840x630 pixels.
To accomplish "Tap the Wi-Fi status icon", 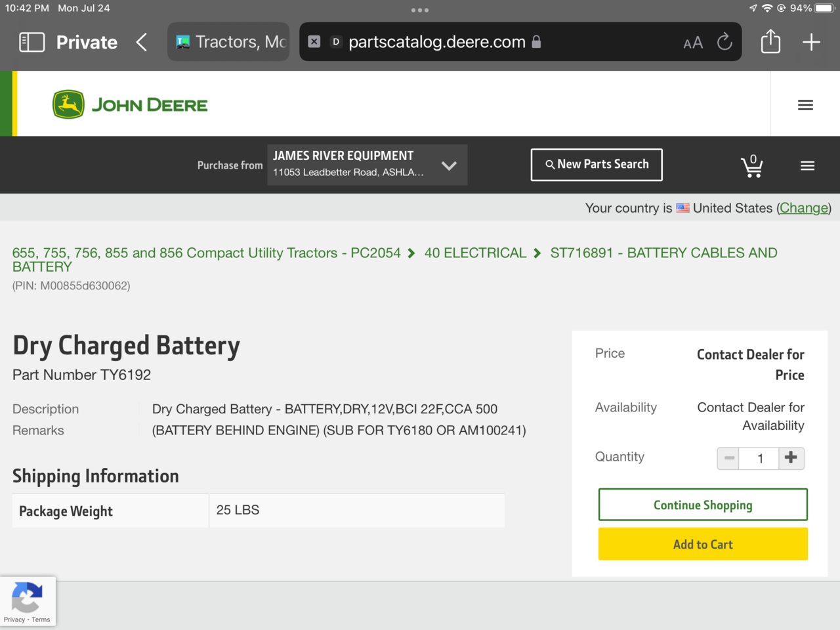I will click(x=767, y=9).
